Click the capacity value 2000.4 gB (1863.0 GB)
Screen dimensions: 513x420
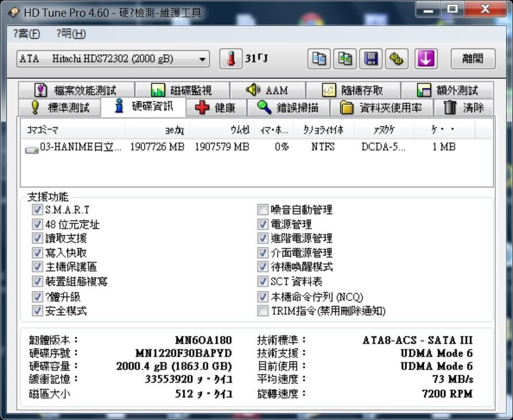174,366
